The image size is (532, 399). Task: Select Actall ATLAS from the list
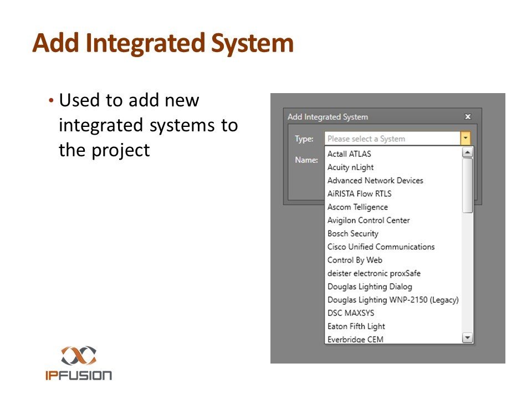pyautogui.click(x=393, y=154)
